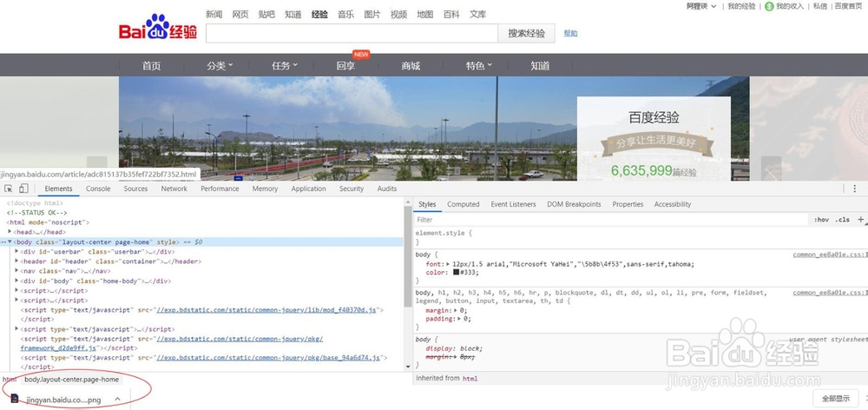The height and width of the screenshot is (410, 868).
Task: Click the green income coin icon
Action: point(769,6)
